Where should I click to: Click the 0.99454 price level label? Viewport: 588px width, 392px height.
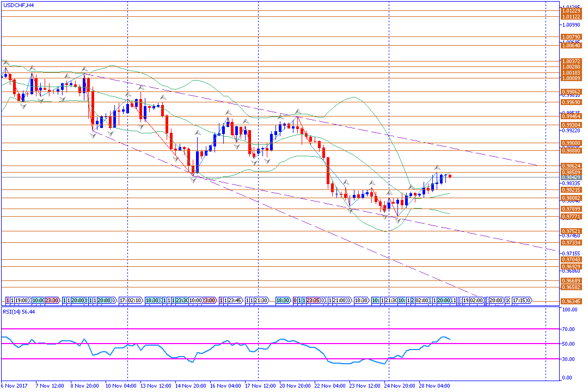click(x=571, y=117)
